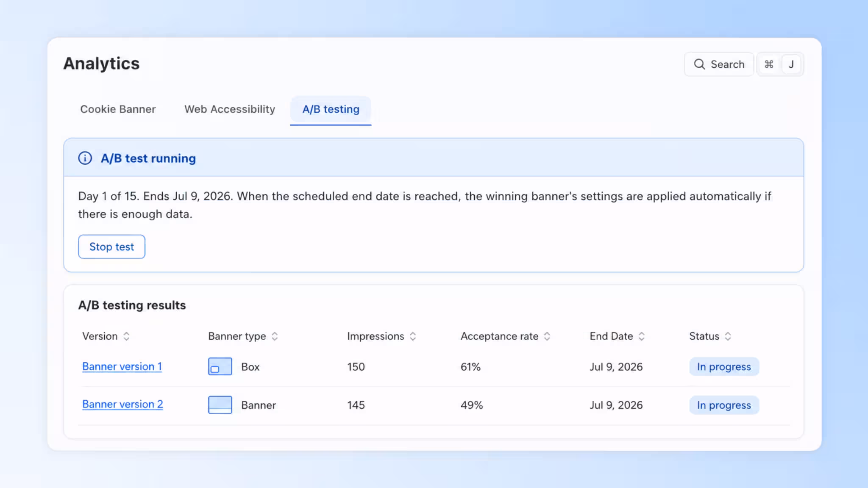Image resolution: width=868 pixels, height=488 pixels.
Task: Click End Date of Banner version 2
Action: [x=616, y=405]
